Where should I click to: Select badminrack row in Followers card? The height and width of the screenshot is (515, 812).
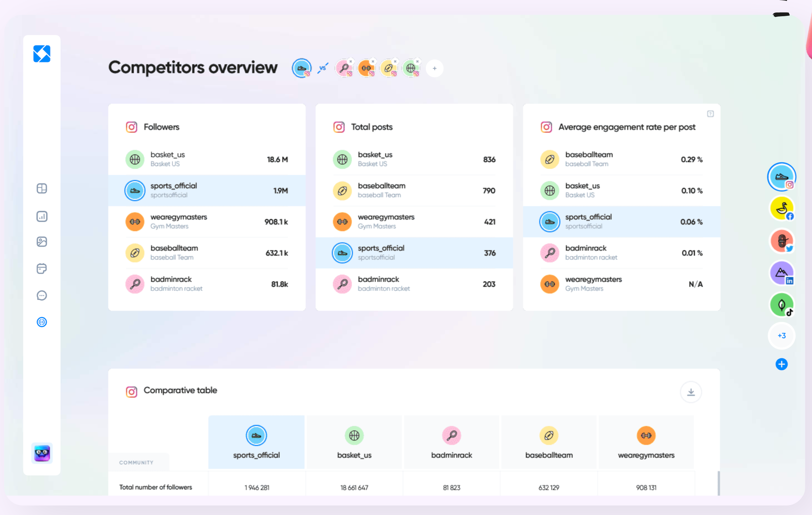[x=207, y=284]
